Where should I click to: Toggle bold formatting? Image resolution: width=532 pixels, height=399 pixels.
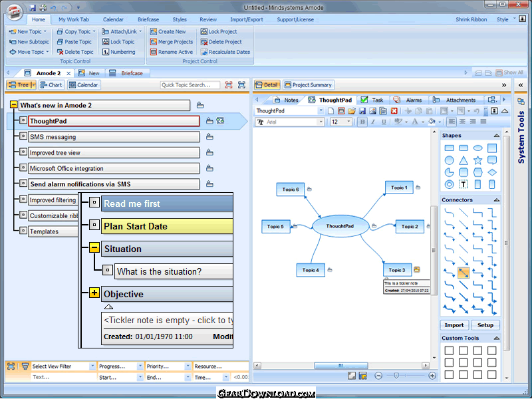(x=362, y=122)
